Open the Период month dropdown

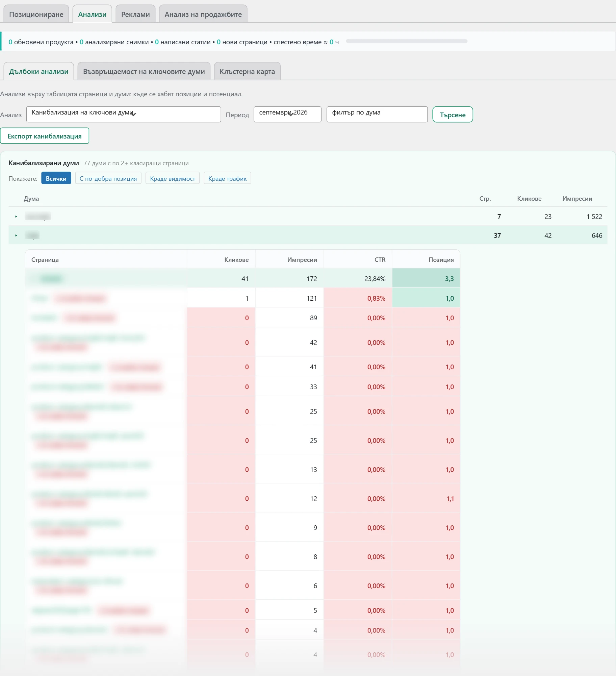[287, 114]
